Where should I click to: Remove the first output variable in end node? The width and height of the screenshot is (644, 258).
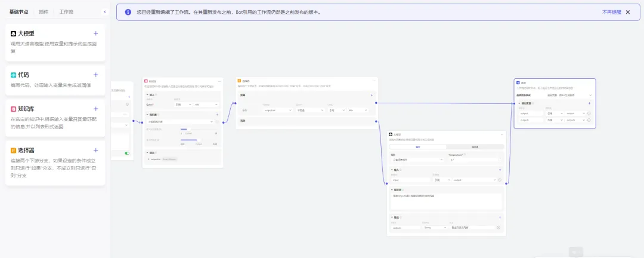pyautogui.click(x=589, y=113)
